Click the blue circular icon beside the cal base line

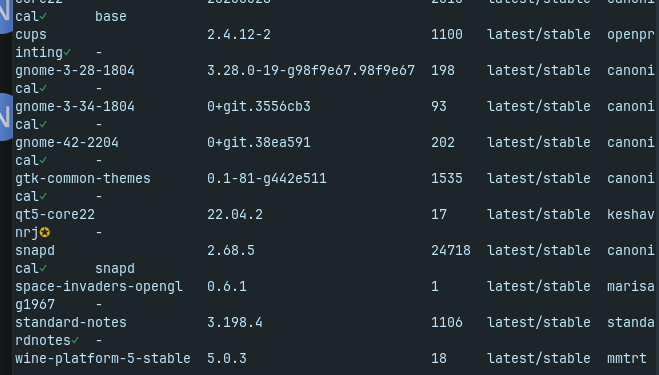click(x=5, y=15)
